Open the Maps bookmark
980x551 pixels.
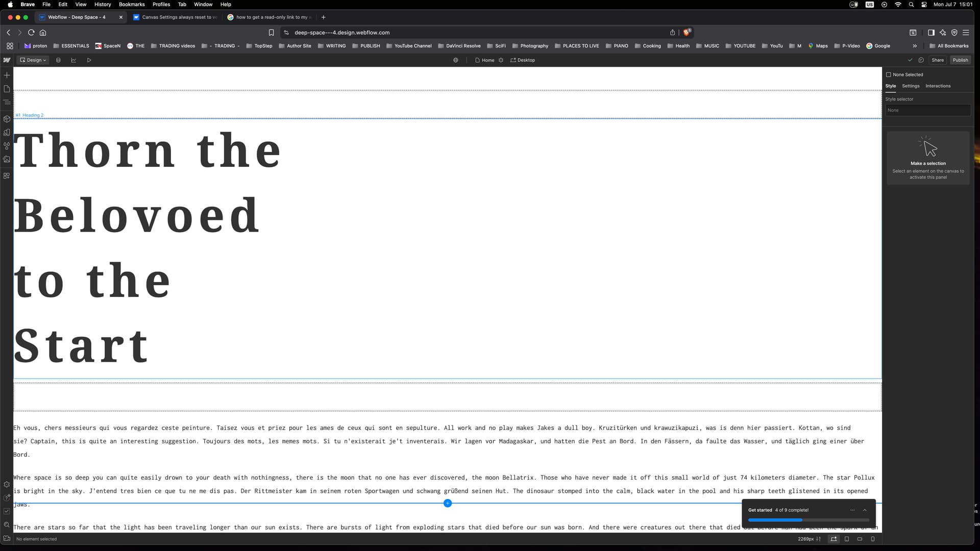click(x=818, y=46)
